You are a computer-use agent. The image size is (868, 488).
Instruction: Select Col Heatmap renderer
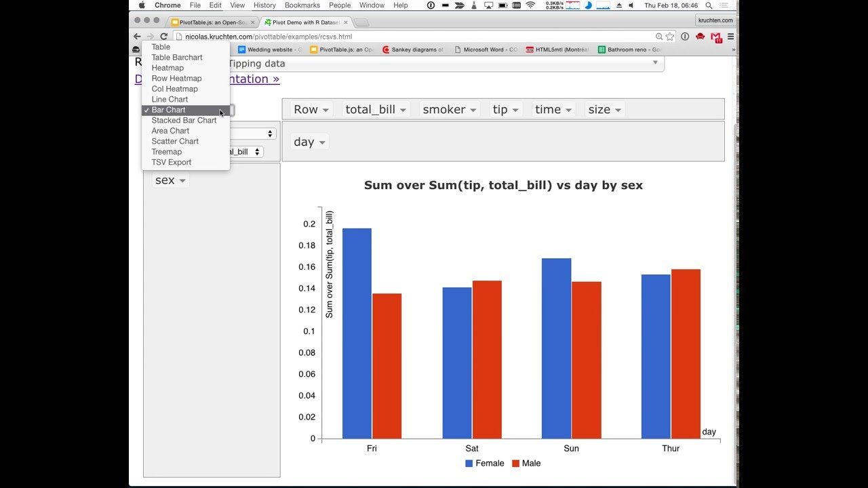(185, 89)
